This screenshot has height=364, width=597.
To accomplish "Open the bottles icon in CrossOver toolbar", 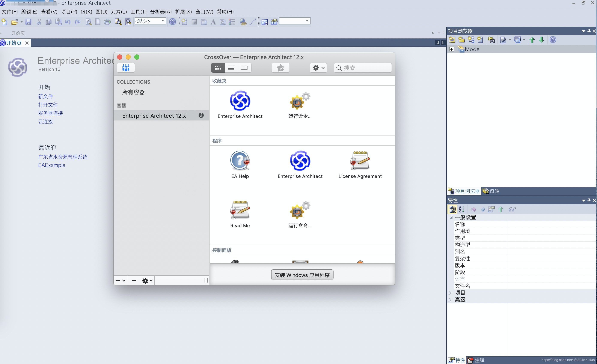I will pyautogui.click(x=126, y=68).
